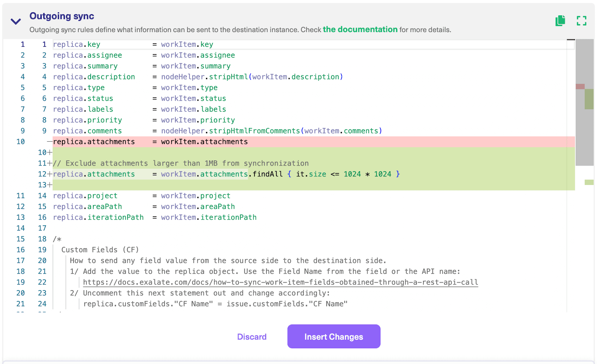
Task: Click the 'Uncomment this next statement' line
Action: tap(200, 293)
